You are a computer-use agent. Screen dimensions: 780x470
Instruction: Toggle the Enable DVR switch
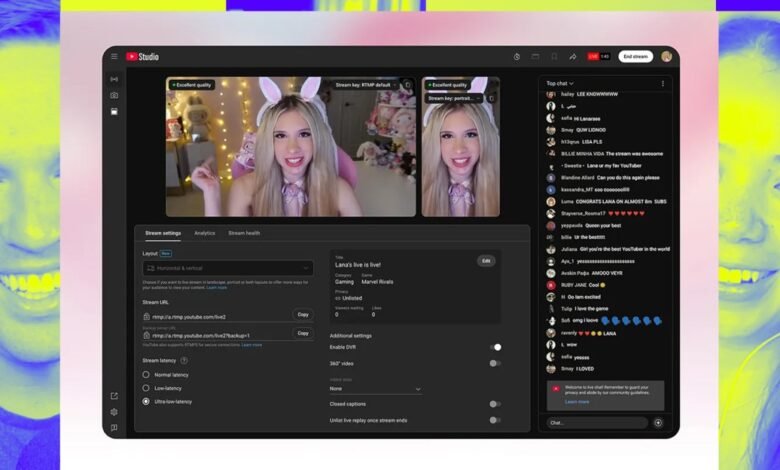pos(495,347)
